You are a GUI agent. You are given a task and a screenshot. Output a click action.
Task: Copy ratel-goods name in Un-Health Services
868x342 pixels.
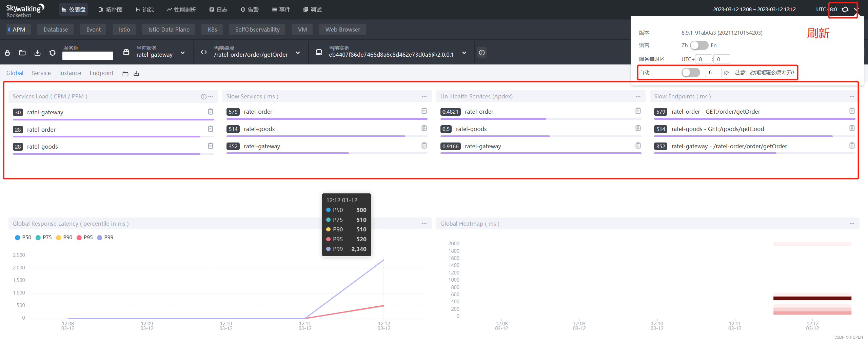(638, 128)
